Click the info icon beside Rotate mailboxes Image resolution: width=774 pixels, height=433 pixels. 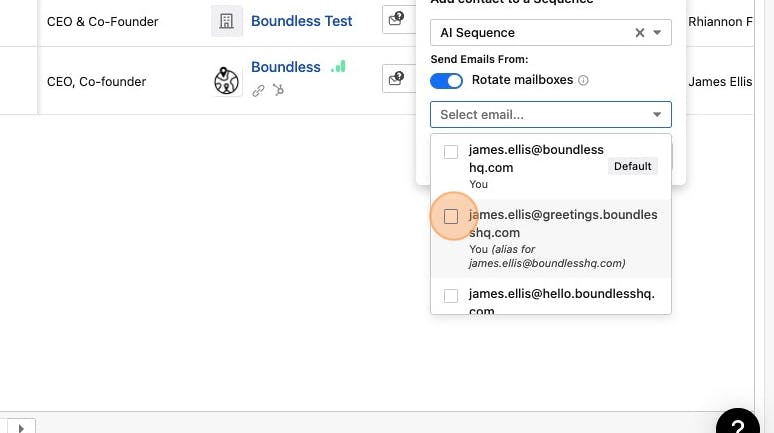[583, 80]
